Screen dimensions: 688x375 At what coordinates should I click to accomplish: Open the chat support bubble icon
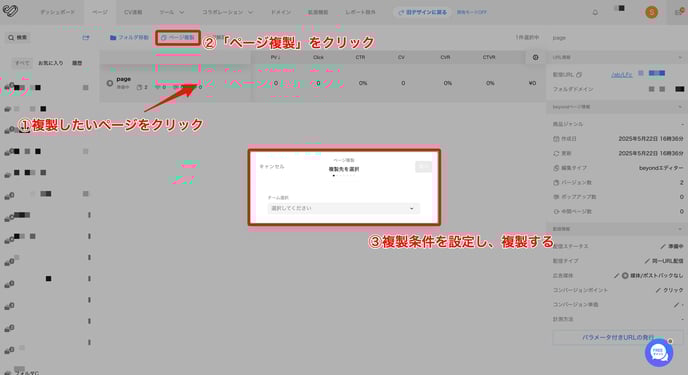coord(659,352)
